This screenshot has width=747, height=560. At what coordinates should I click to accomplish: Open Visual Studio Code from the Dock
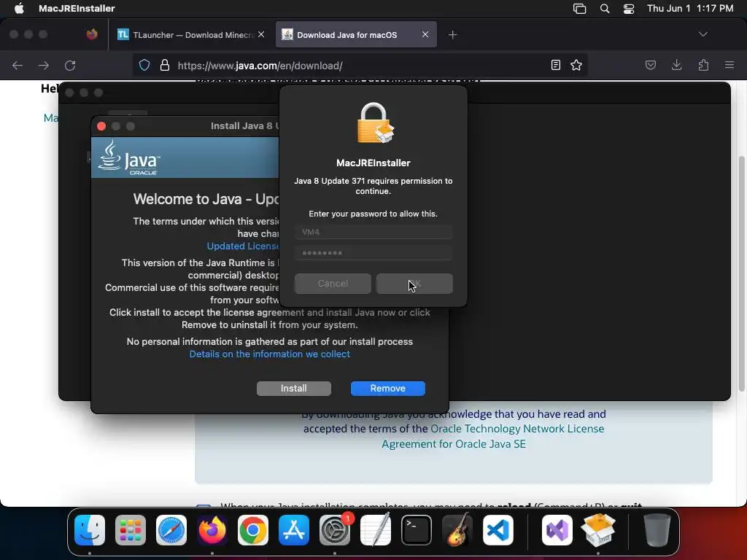tap(498, 530)
